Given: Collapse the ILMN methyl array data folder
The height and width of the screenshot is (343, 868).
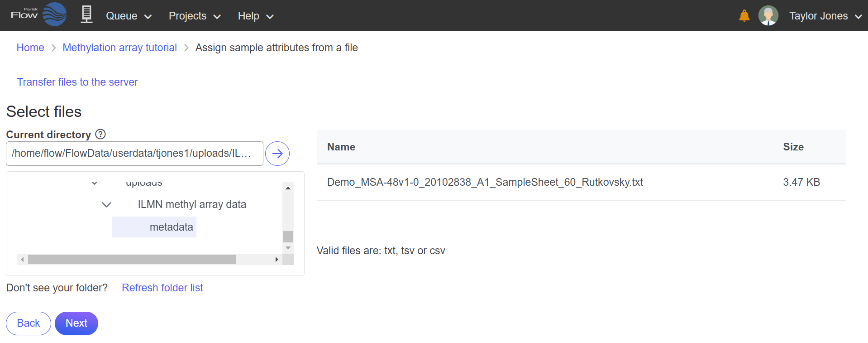Looking at the screenshot, I should [x=106, y=205].
